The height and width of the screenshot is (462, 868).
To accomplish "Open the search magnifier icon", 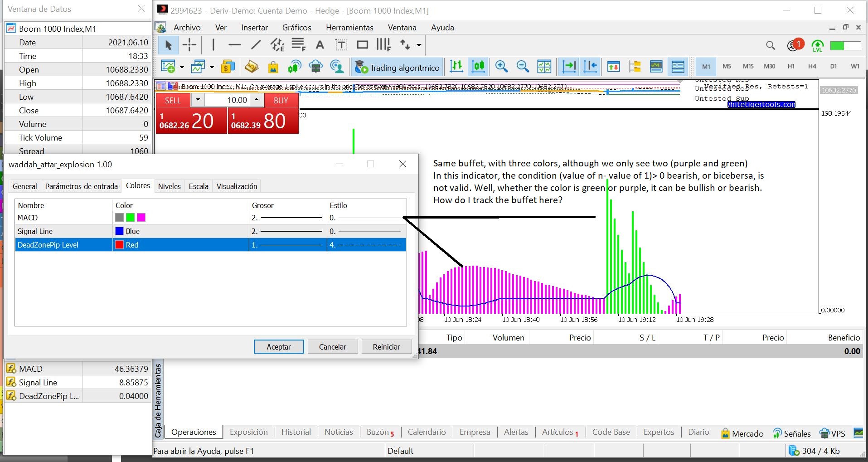I will (x=770, y=45).
